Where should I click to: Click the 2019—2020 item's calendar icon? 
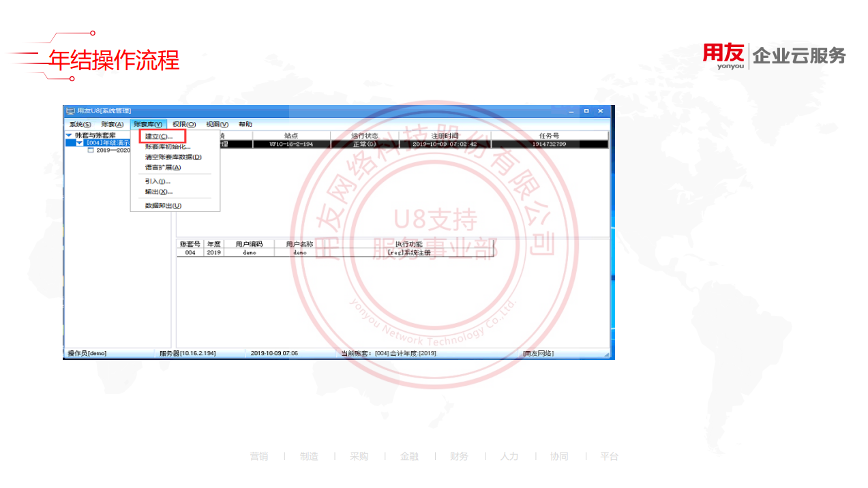pyautogui.click(x=90, y=150)
